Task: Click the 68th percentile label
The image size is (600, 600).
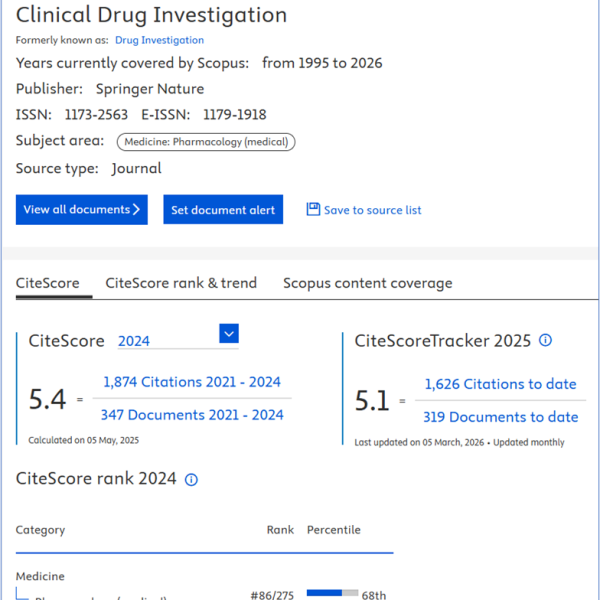Action: pyautogui.click(x=374, y=595)
